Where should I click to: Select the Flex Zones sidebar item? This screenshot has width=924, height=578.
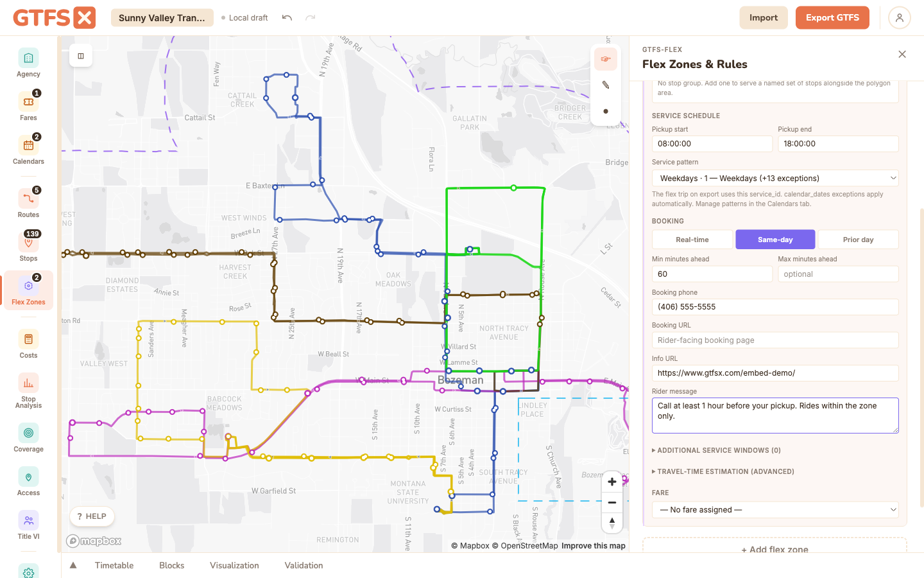[28, 291]
